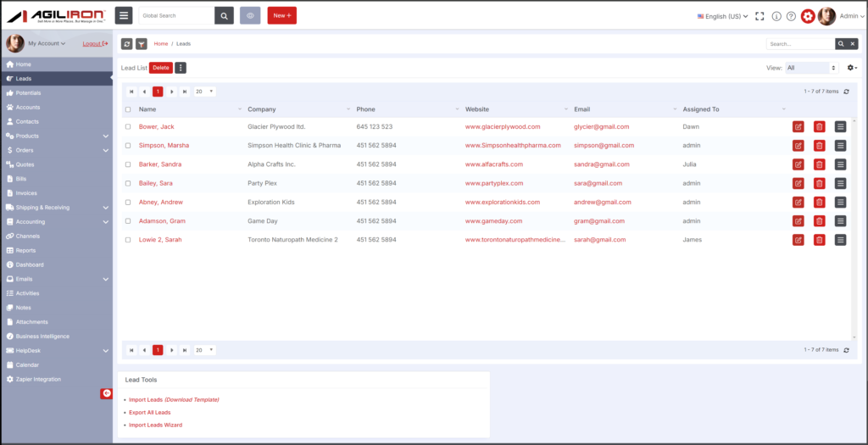The width and height of the screenshot is (868, 445).
Task: Click the grid vertical scrollbar
Action: 854,227
